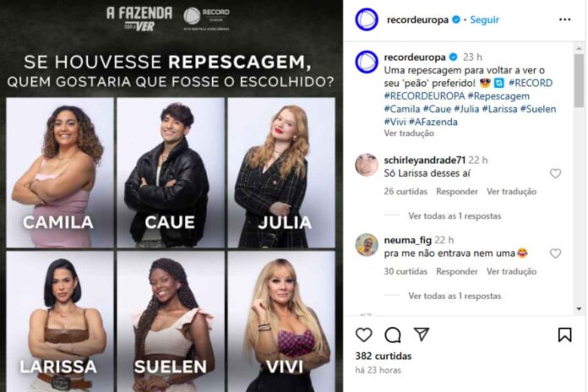Click the recordeuropa profile avatar in the header
The height and width of the screenshot is (392, 588).
tap(366, 19)
